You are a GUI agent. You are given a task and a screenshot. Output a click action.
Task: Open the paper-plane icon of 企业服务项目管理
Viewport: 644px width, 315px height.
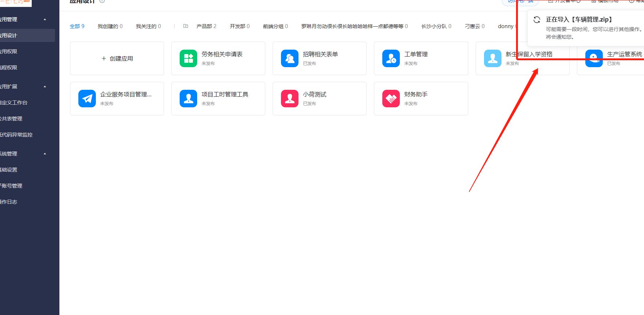pyautogui.click(x=87, y=99)
